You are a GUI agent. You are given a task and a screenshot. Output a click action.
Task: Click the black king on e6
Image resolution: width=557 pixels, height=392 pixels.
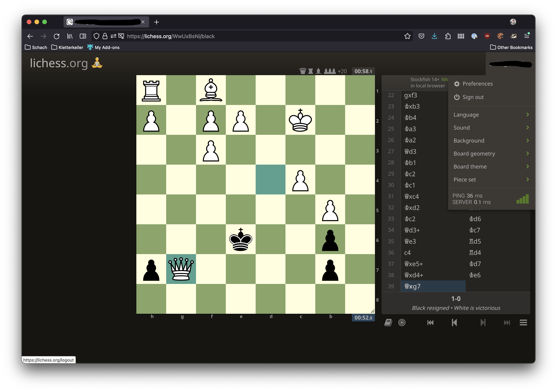point(241,239)
